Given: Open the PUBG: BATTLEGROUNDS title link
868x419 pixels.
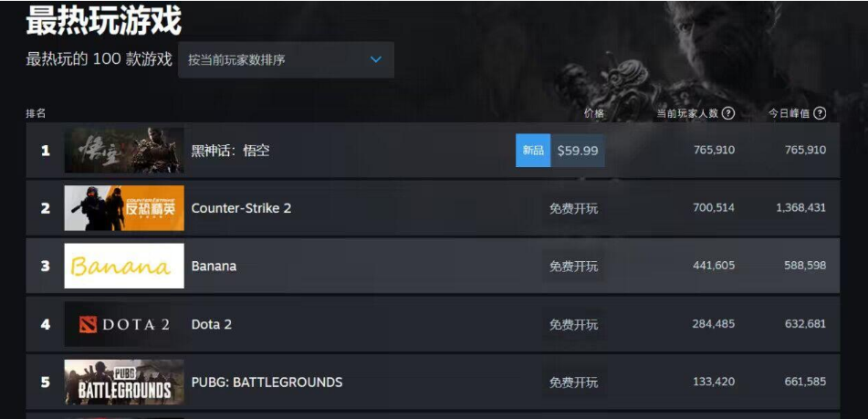Looking at the screenshot, I should (x=267, y=382).
